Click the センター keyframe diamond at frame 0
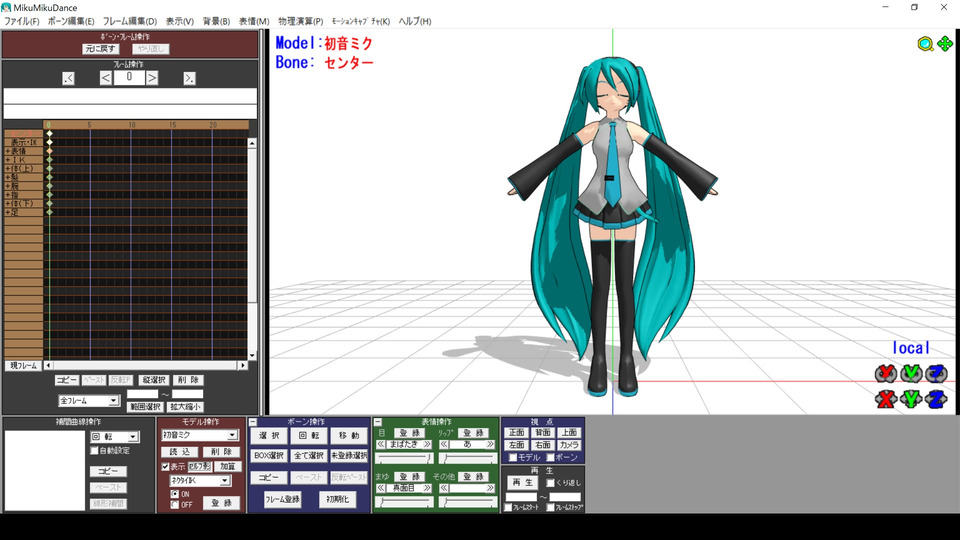The image size is (960, 540). (50, 133)
